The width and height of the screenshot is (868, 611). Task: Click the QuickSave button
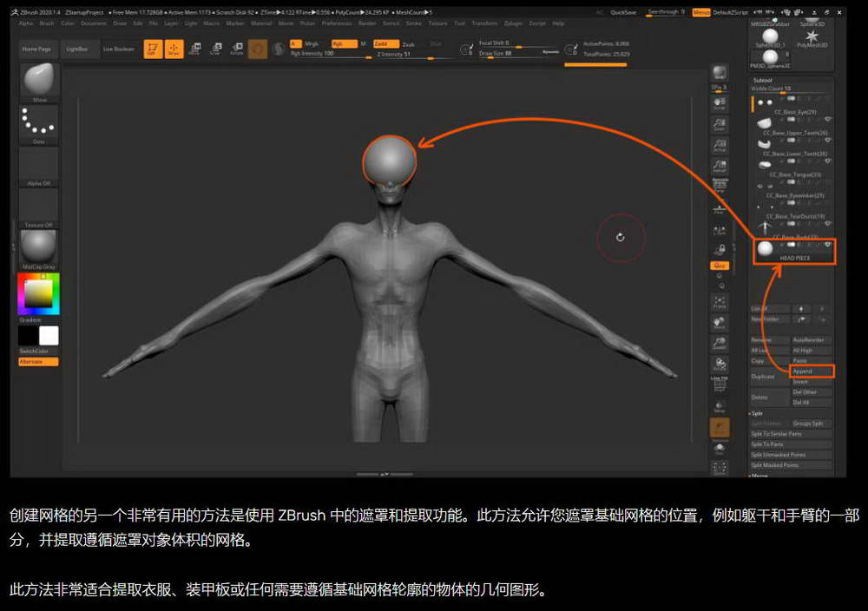(x=623, y=12)
